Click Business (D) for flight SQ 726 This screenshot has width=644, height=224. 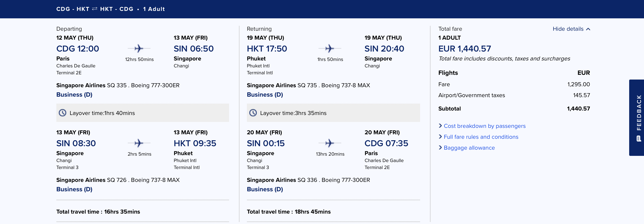(74, 189)
